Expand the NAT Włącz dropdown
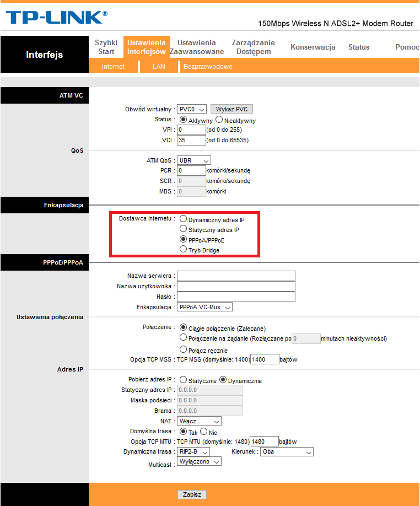Screen dimensions: 420x506 tap(199, 421)
